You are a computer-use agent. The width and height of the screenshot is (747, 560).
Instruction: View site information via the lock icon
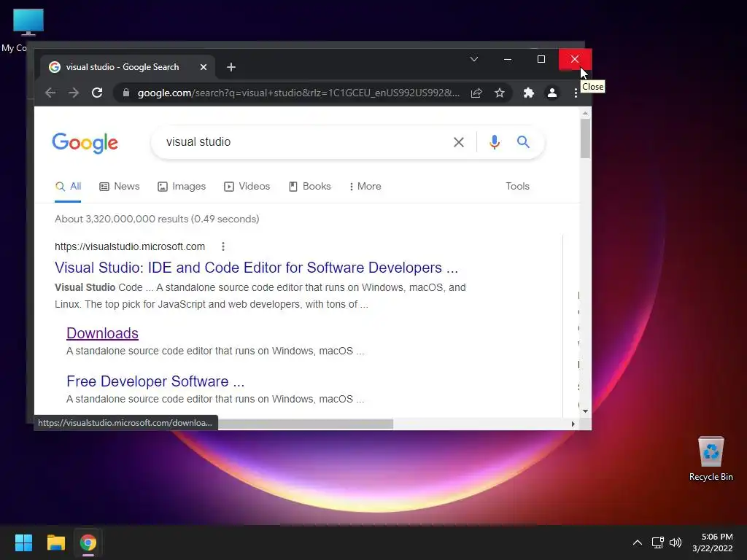[125, 93]
